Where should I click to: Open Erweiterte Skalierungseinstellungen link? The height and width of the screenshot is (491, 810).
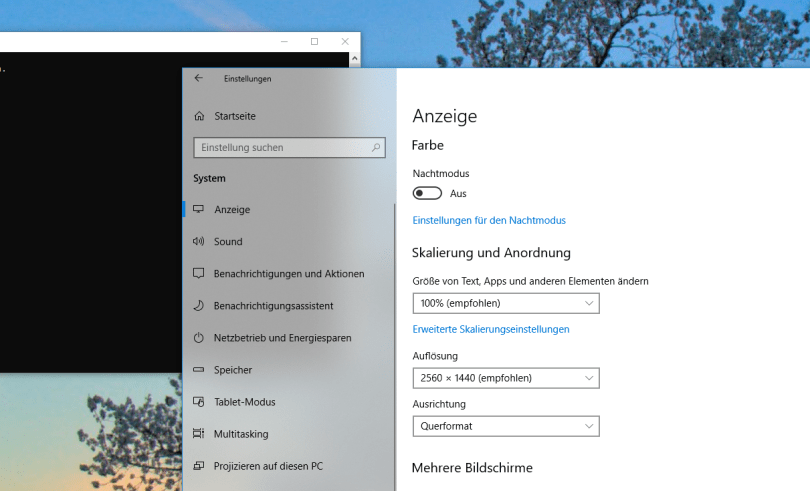491,329
